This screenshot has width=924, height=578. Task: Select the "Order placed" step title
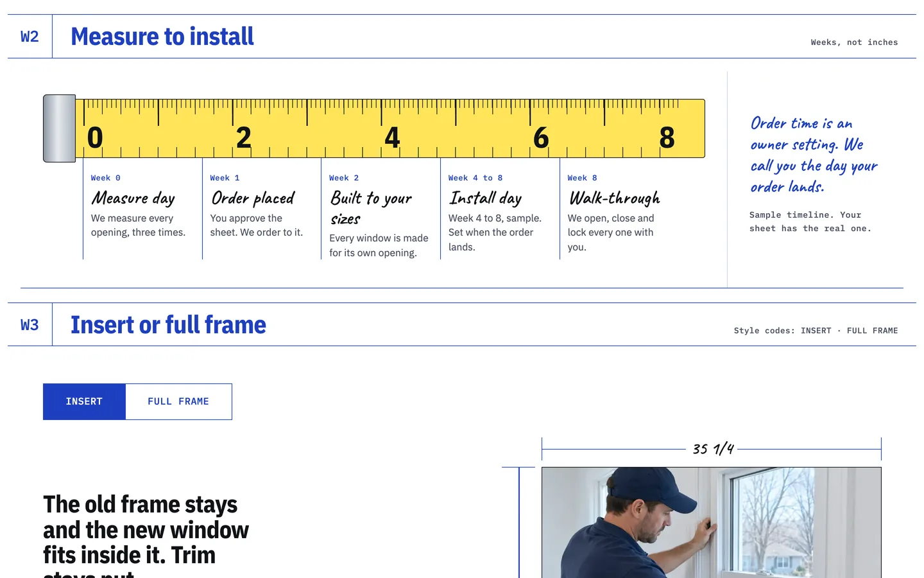tap(253, 198)
